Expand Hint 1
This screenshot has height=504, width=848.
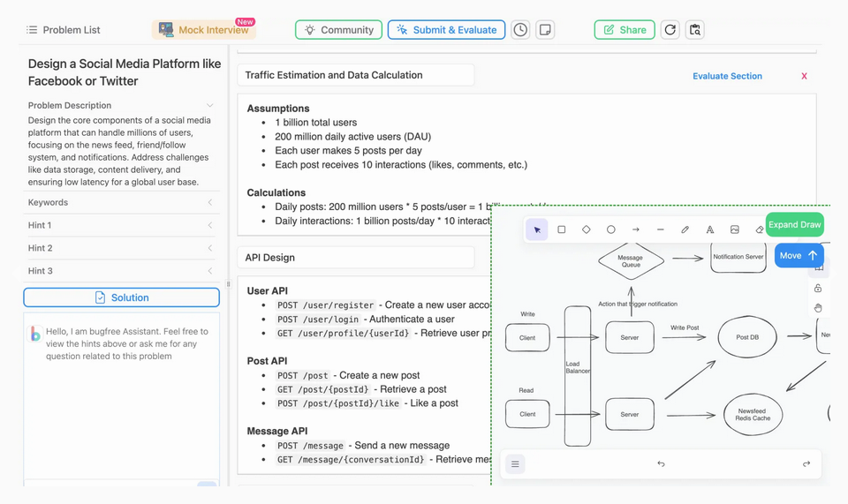[121, 225]
